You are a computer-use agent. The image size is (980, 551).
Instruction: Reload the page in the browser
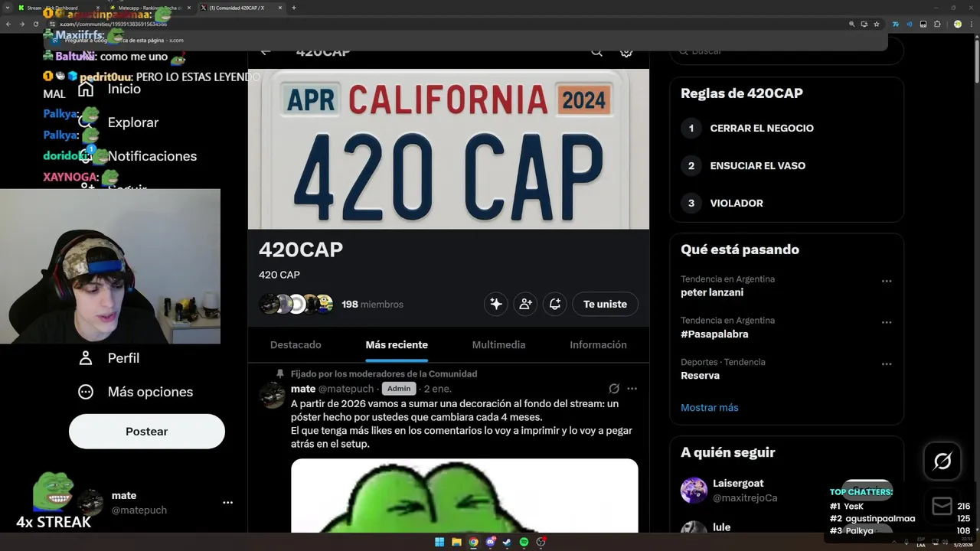coord(35,24)
